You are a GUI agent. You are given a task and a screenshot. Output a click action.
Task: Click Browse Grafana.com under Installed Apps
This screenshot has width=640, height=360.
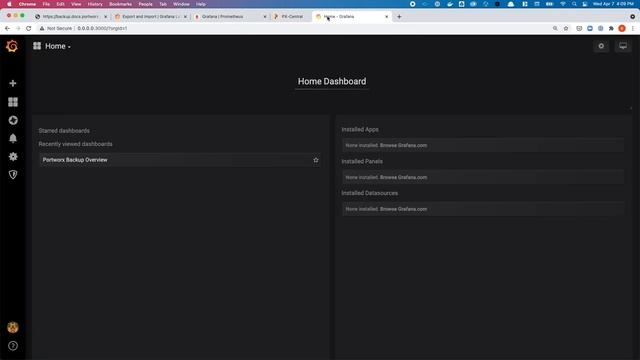(403, 145)
